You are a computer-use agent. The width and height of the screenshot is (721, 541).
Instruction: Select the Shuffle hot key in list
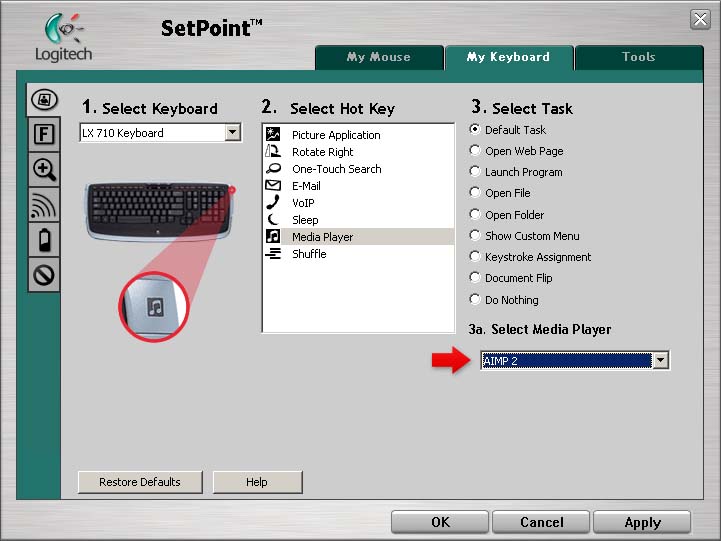click(x=308, y=254)
